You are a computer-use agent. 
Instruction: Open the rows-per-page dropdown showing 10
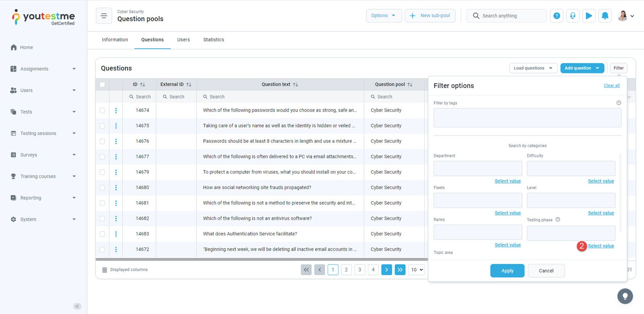[x=417, y=270]
